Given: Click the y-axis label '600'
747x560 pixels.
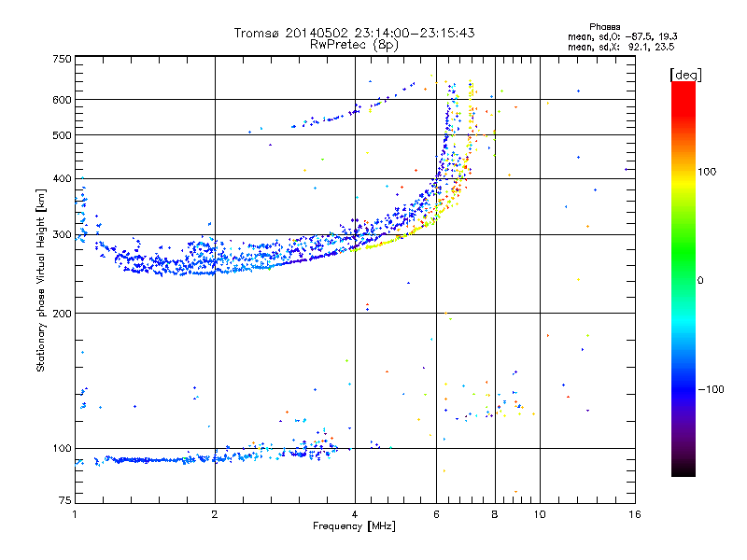Looking at the screenshot, I should point(62,100).
